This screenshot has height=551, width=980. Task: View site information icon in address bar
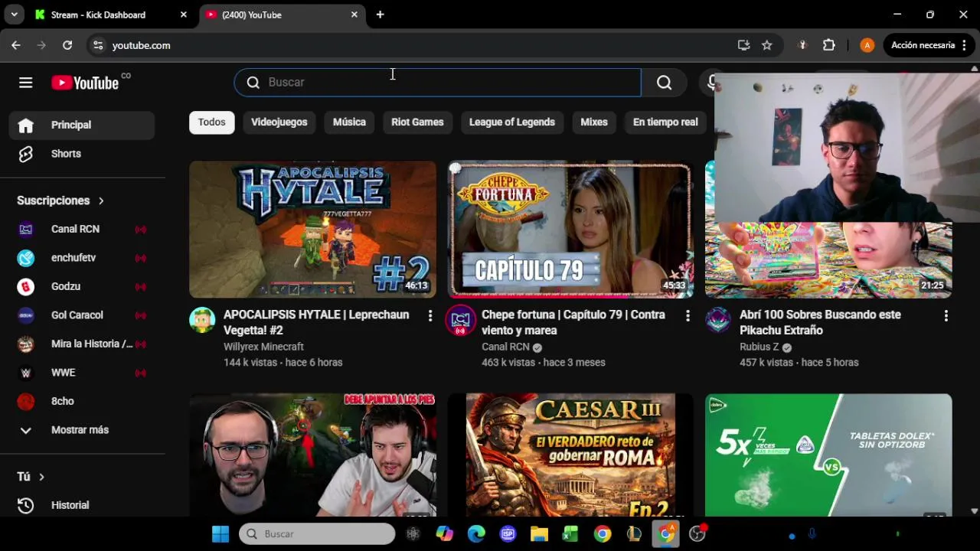[x=98, y=45]
